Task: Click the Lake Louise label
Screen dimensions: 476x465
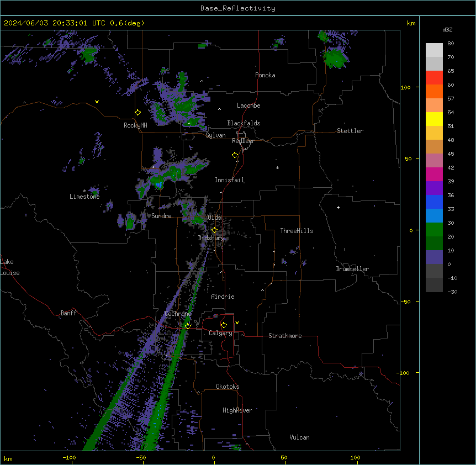Action: coord(10,267)
